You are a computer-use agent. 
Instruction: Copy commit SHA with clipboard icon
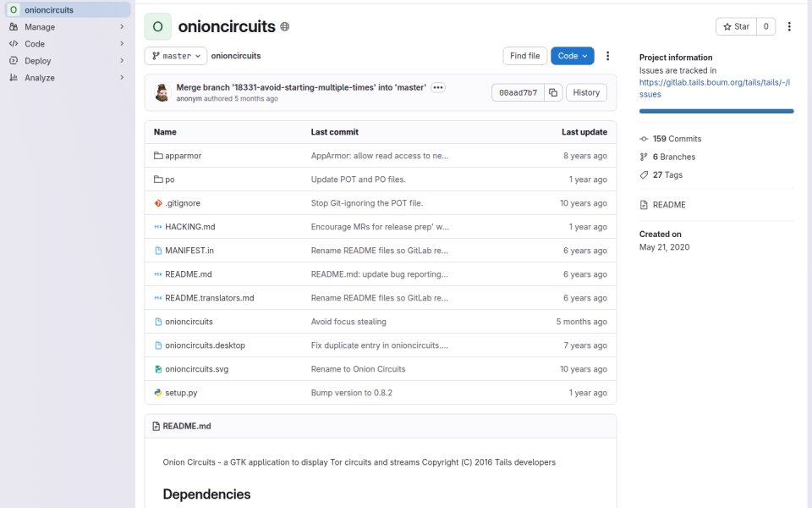(553, 93)
